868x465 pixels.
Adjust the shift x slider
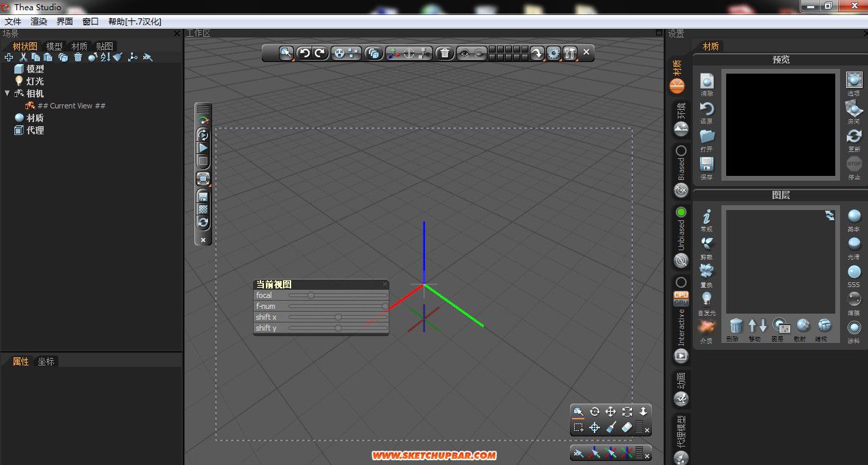338,317
